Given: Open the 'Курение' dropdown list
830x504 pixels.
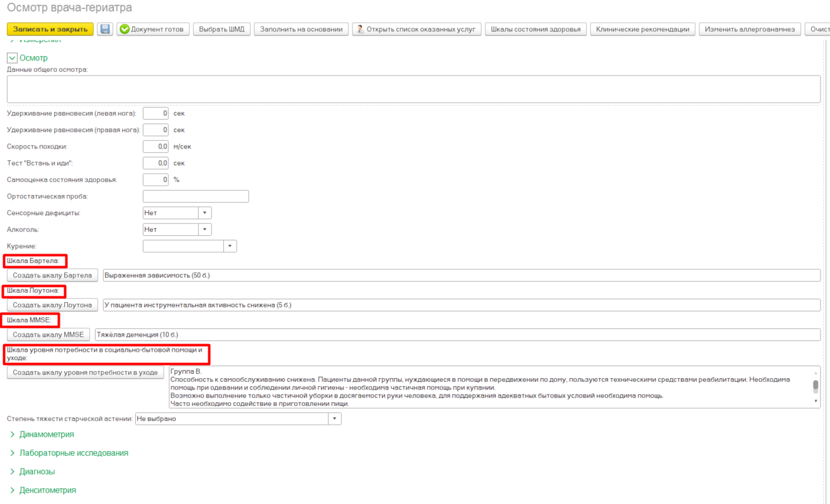Looking at the screenshot, I should coord(230,246).
